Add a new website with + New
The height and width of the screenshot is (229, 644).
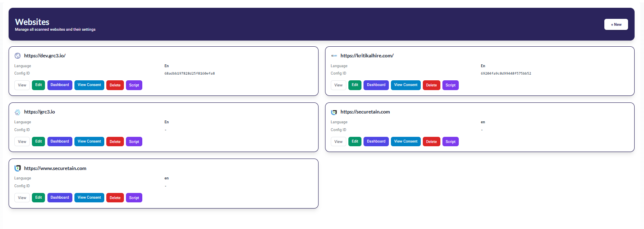(616, 25)
